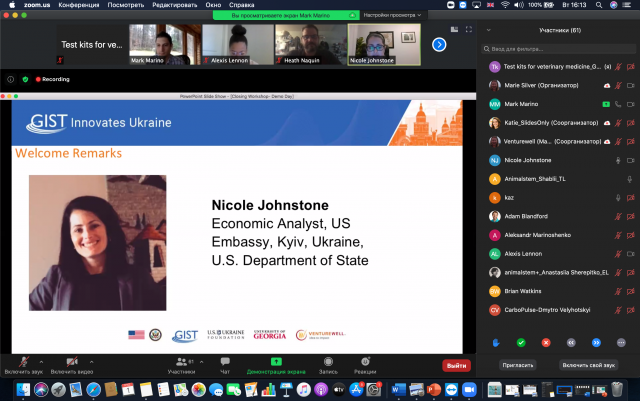Click the unmute microphone icon in toolbar
Screen dimensions: 640x401
22,360
